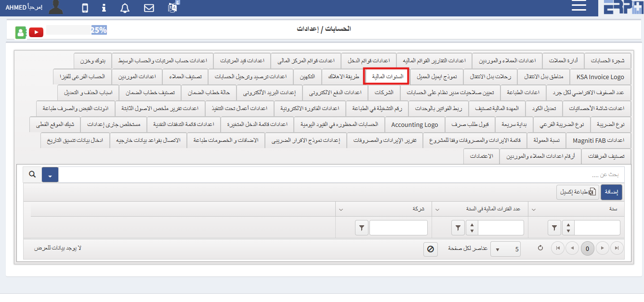644x302 pixels.
Task: Open the messages envelope icon
Action: click(x=148, y=7)
